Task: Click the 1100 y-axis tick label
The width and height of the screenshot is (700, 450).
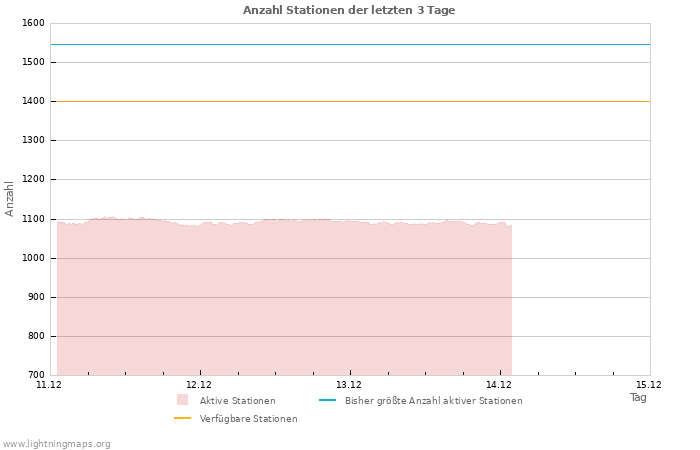Action: tap(33, 219)
